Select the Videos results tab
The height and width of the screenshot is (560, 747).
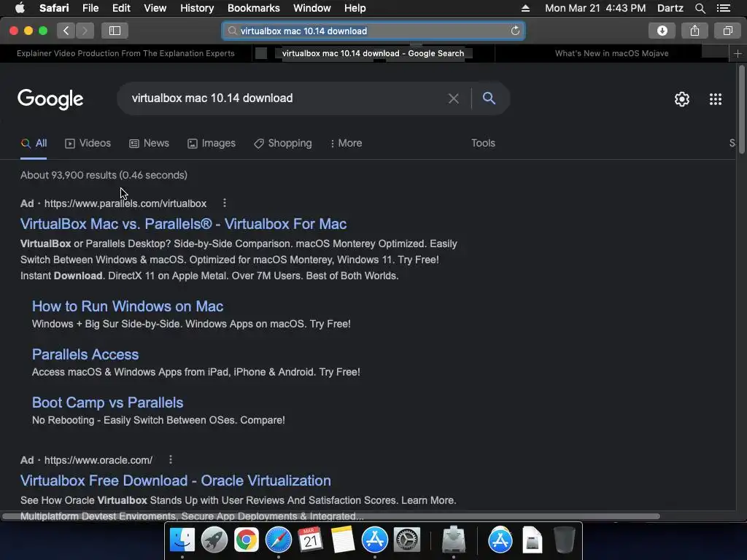88,144
